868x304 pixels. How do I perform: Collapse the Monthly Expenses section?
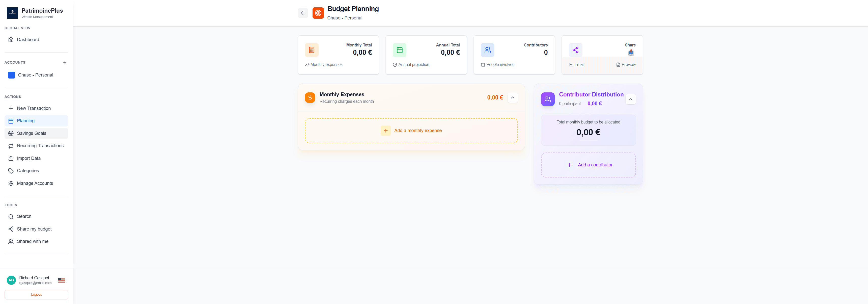point(513,97)
